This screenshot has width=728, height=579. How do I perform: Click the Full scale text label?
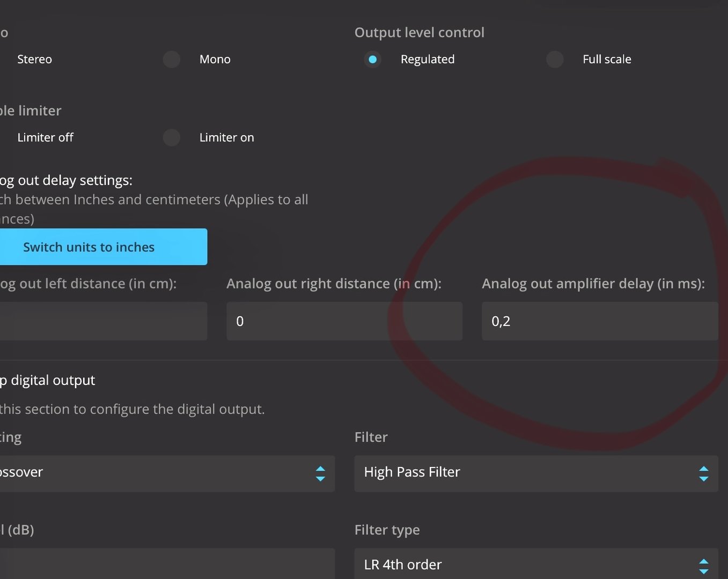tap(607, 60)
